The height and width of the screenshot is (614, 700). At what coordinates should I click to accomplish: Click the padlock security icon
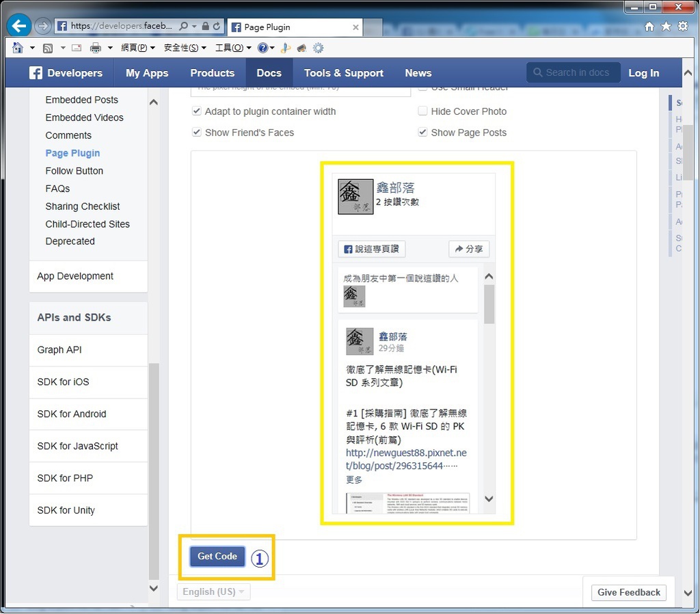click(x=205, y=26)
